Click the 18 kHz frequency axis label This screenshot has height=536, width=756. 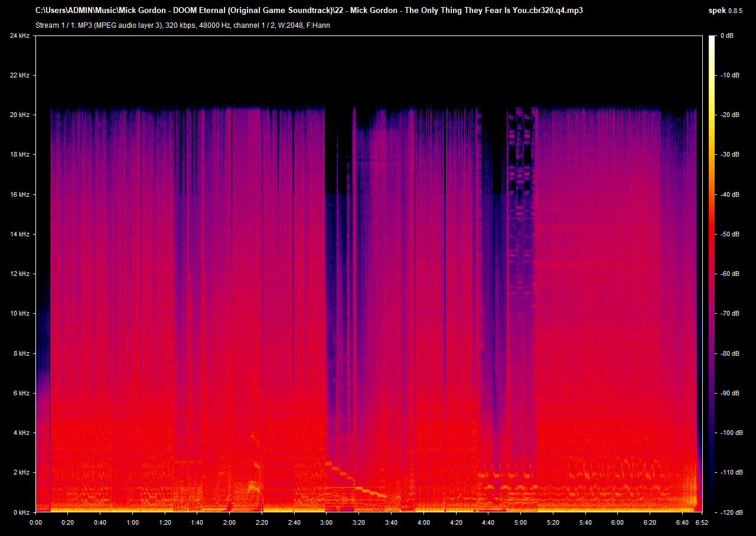19,154
